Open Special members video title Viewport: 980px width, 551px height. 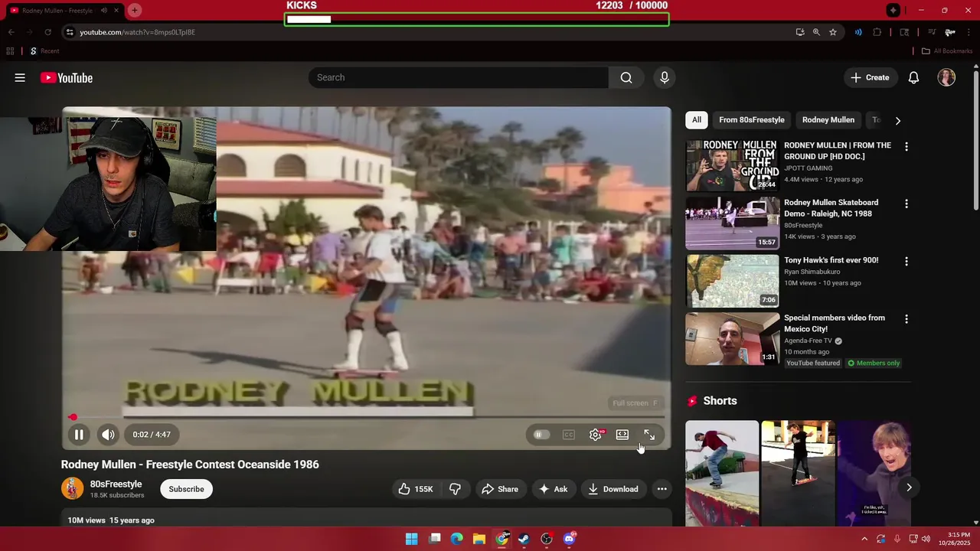(835, 323)
